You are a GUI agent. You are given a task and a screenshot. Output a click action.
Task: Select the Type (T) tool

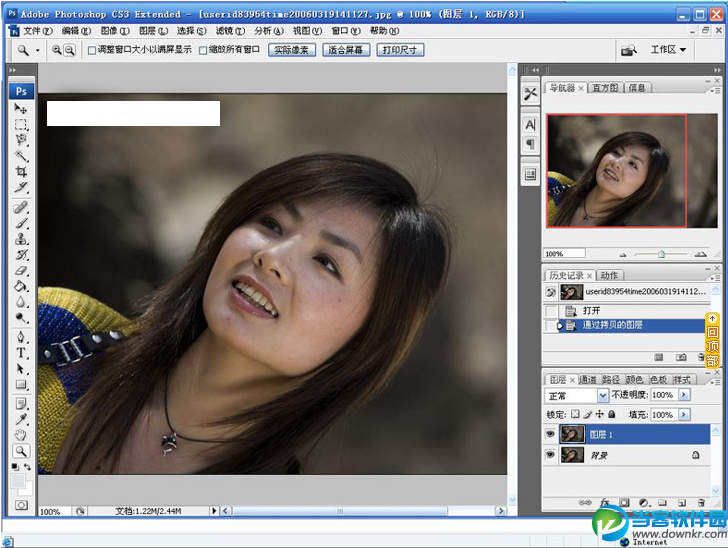coord(21,354)
